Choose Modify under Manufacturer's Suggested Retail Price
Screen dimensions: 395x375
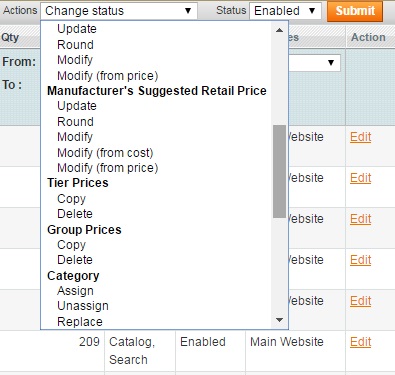(x=75, y=137)
